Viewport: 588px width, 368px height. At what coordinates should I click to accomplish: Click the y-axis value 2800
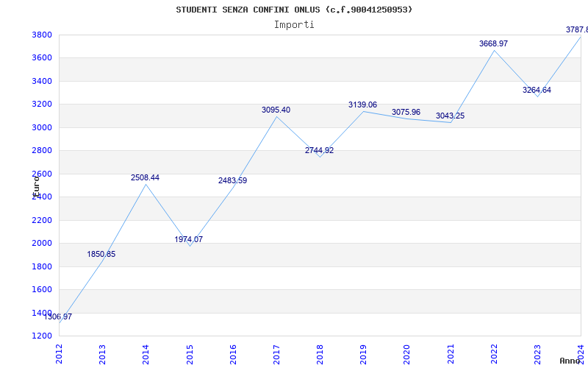click(42, 151)
